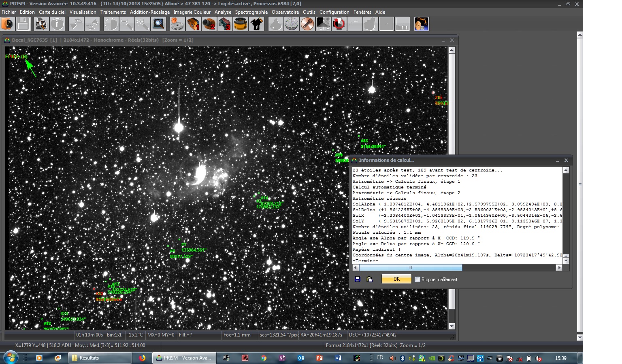Image resolution: width=622 pixels, height=364 pixels.
Task: Select camera number 1 toolbar icon
Action: (x=193, y=24)
